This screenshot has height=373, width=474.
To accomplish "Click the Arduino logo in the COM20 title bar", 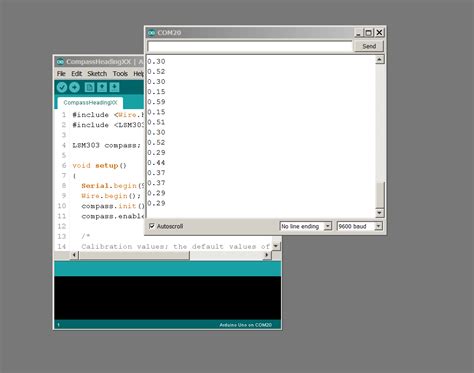I will click(x=152, y=33).
